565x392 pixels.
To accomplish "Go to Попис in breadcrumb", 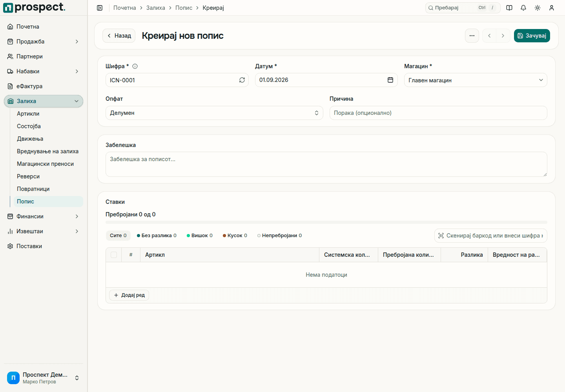I will coord(184,8).
